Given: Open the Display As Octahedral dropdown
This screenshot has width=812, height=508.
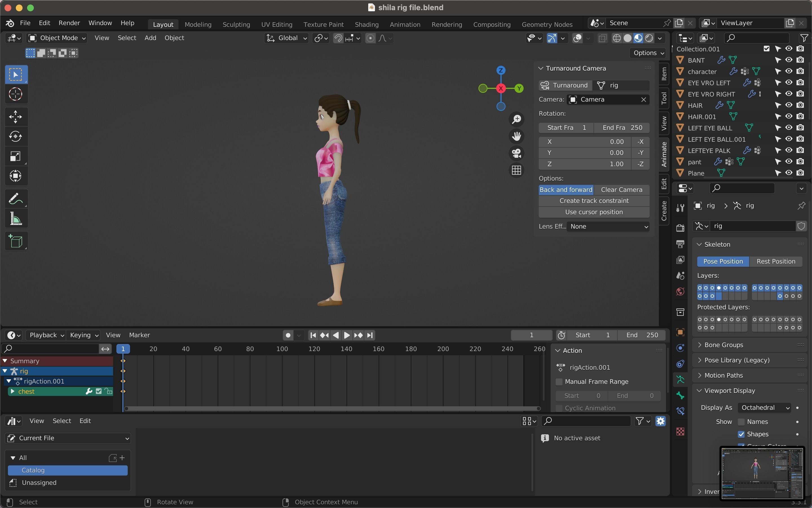Looking at the screenshot, I should click(x=764, y=408).
